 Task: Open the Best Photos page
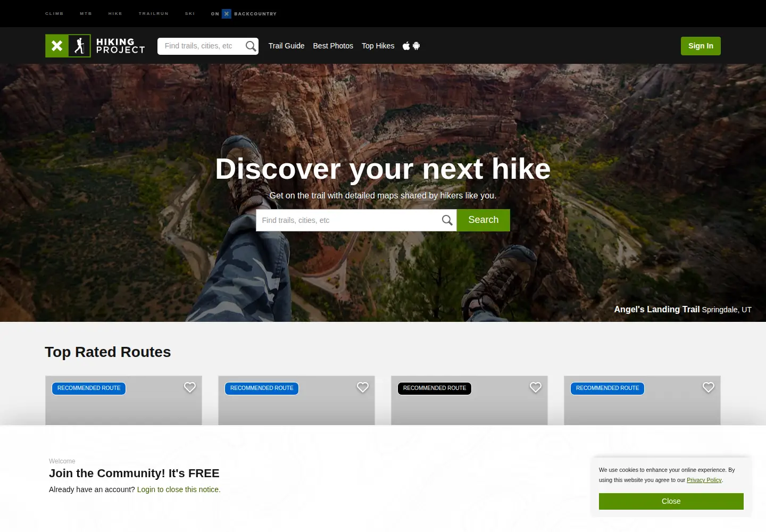333,46
